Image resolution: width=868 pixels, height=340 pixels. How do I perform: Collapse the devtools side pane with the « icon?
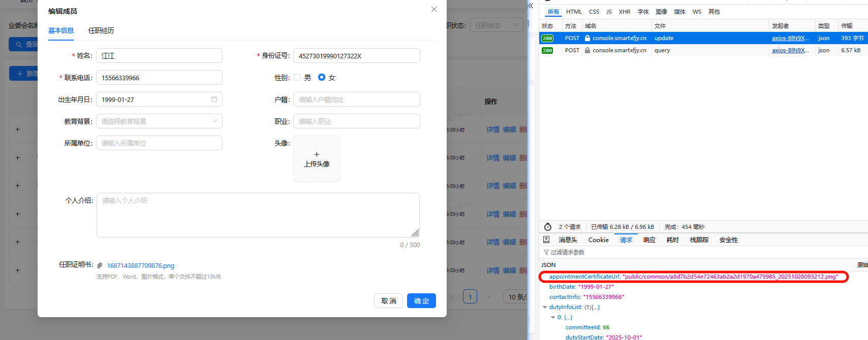pyautogui.click(x=531, y=6)
